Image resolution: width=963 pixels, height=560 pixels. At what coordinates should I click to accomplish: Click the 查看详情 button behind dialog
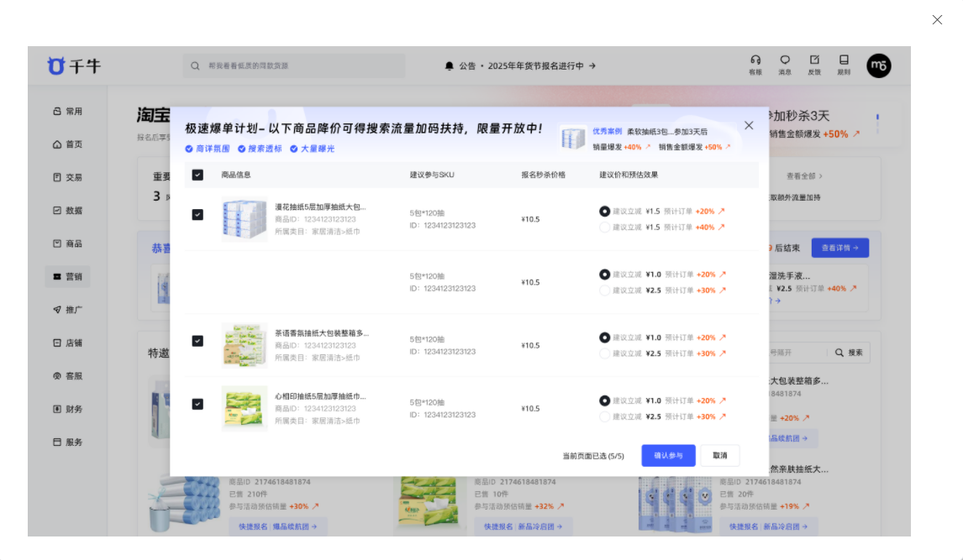tap(840, 248)
